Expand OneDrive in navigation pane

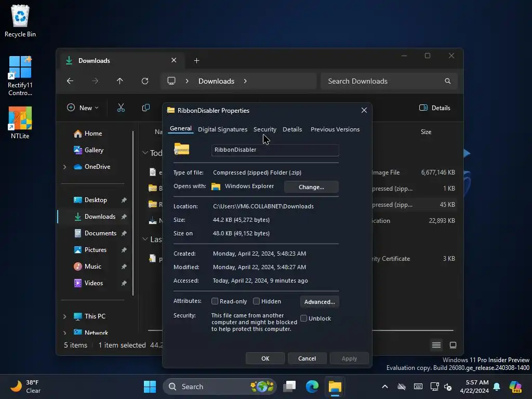coord(65,167)
